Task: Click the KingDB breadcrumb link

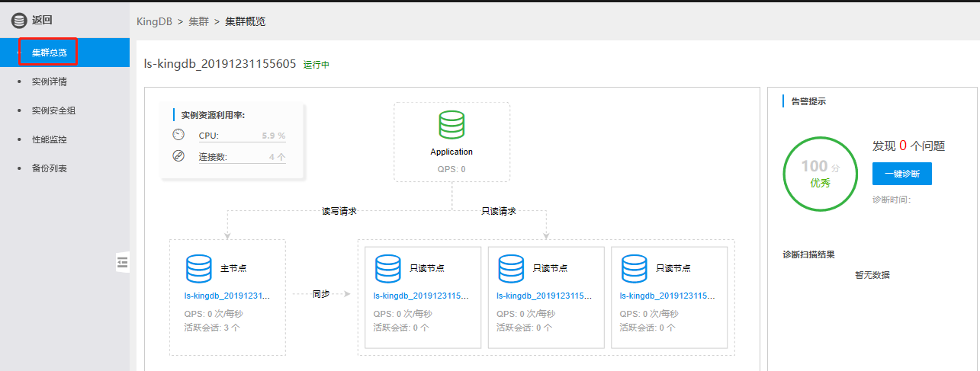Action: tap(154, 21)
